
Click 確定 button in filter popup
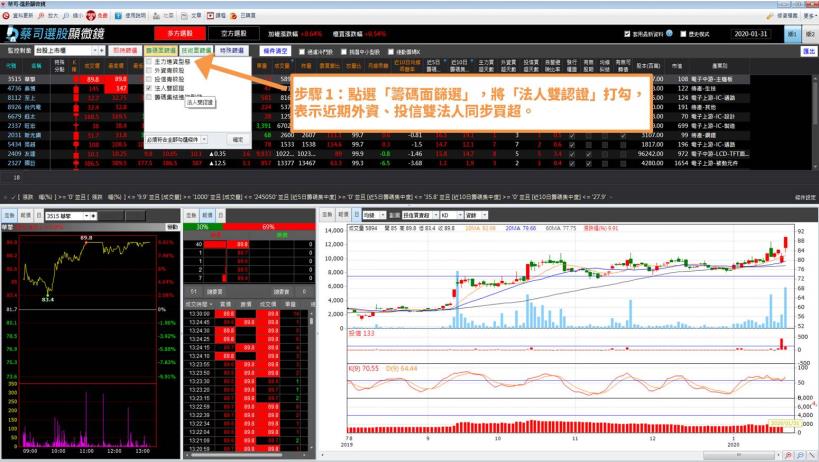click(238, 140)
